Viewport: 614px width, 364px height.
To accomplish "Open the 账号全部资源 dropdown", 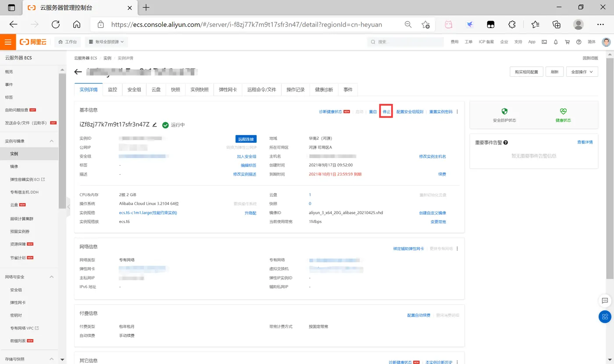I will tap(106, 42).
